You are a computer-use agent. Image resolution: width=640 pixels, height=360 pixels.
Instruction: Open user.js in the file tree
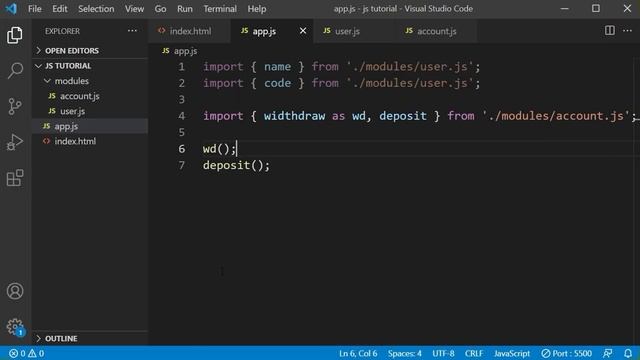(90, 111)
